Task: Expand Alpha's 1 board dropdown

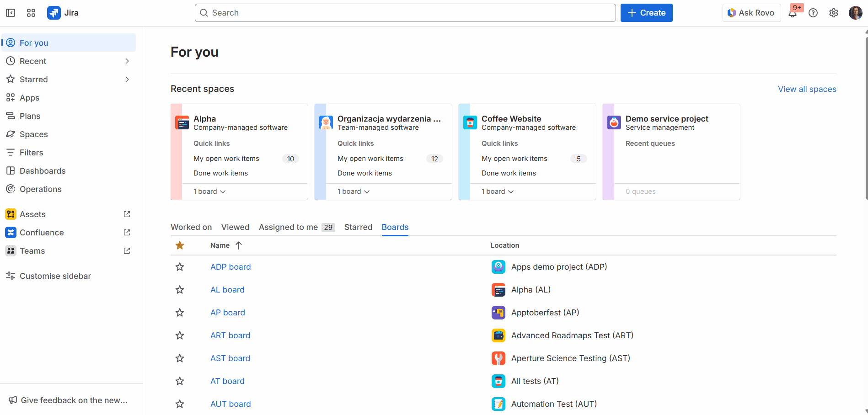Action: [x=209, y=192]
